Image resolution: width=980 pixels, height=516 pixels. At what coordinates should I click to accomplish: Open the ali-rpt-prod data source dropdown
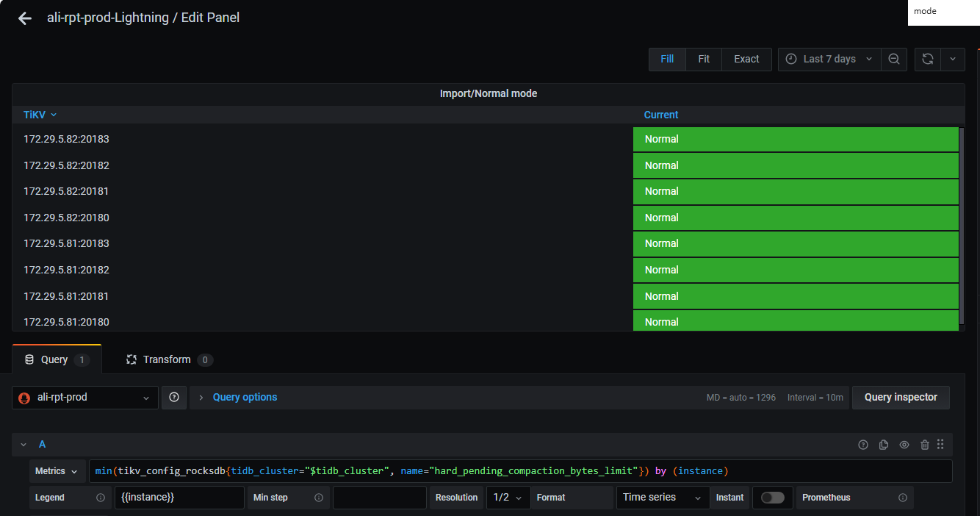[85, 398]
